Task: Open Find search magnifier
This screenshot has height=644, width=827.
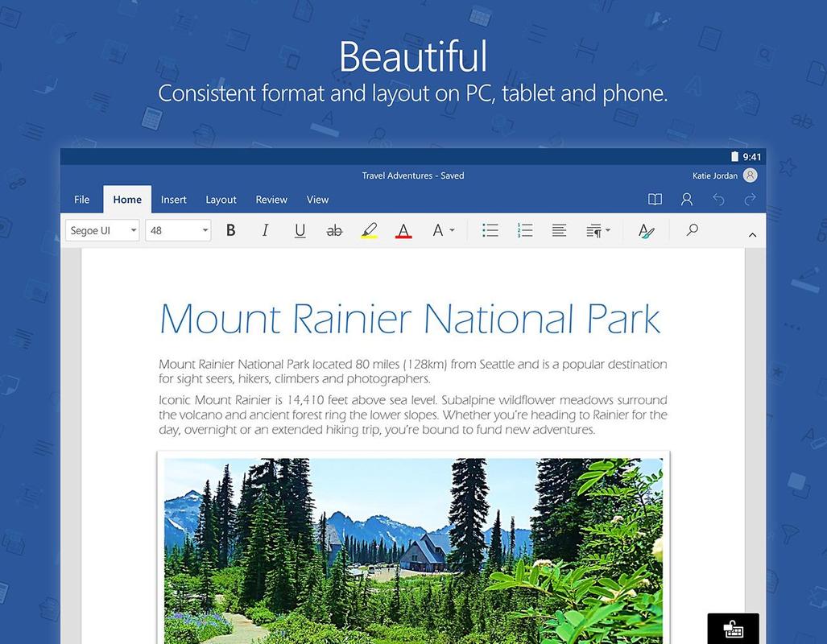Action: (692, 229)
